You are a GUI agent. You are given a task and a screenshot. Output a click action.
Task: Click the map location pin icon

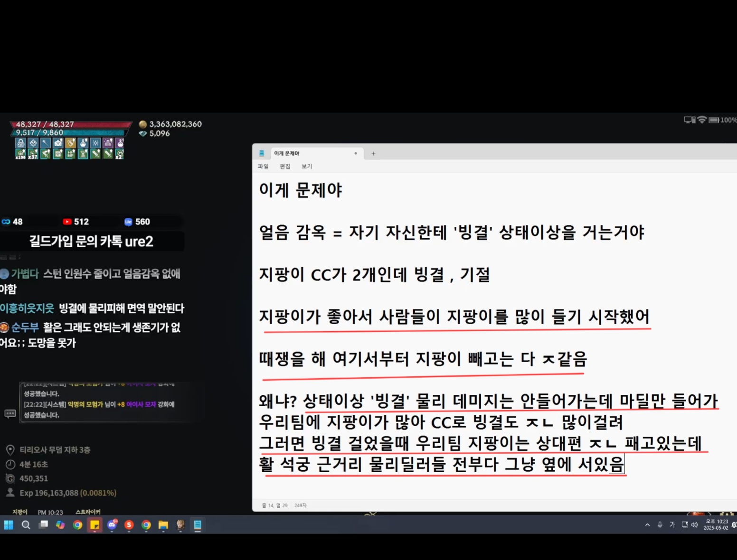10,449
